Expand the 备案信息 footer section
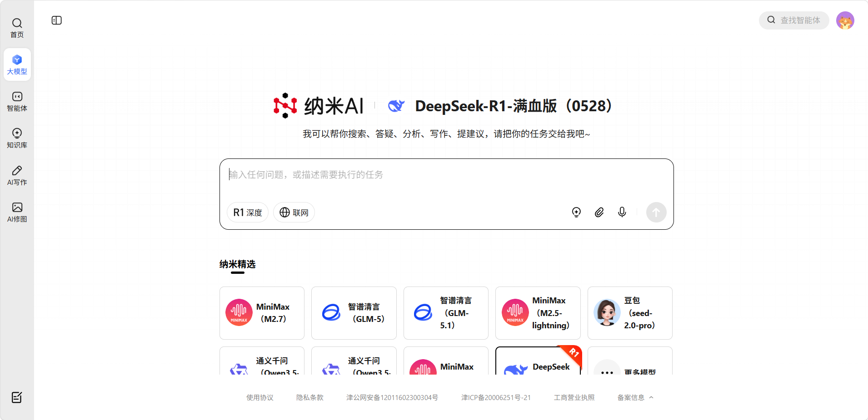Image resolution: width=868 pixels, height=420 pixels. click(x=635, y=397)
